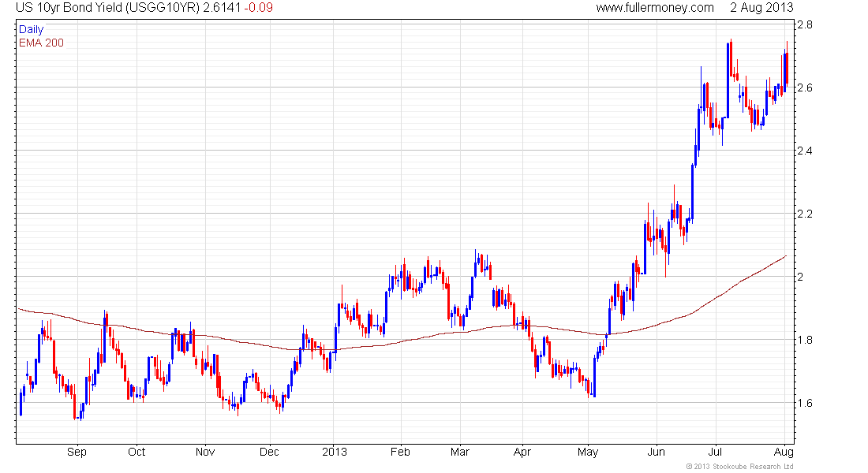This screenshot has height=473, width=868.
Task: Click the red change value -0.09
Action: coord(259,8)
